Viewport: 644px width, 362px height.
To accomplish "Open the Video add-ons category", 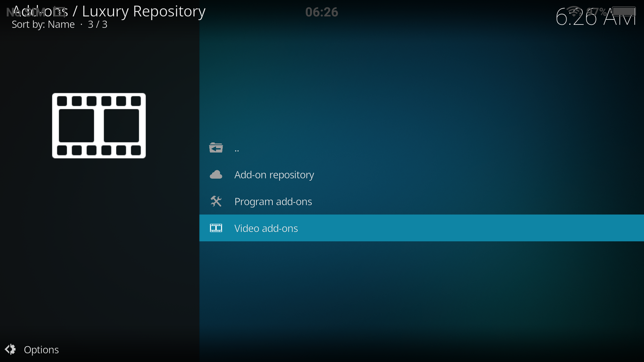I will point(266,228).
